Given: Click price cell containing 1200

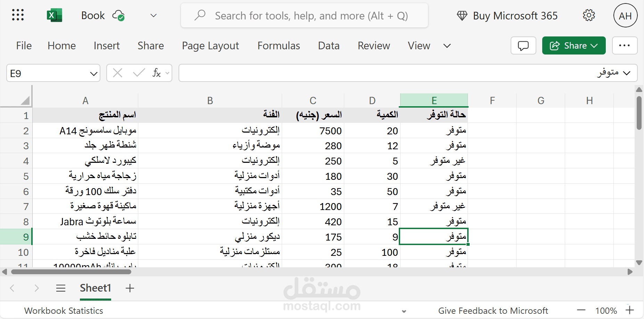Looking at the screenshot, I should coord(313,207).
